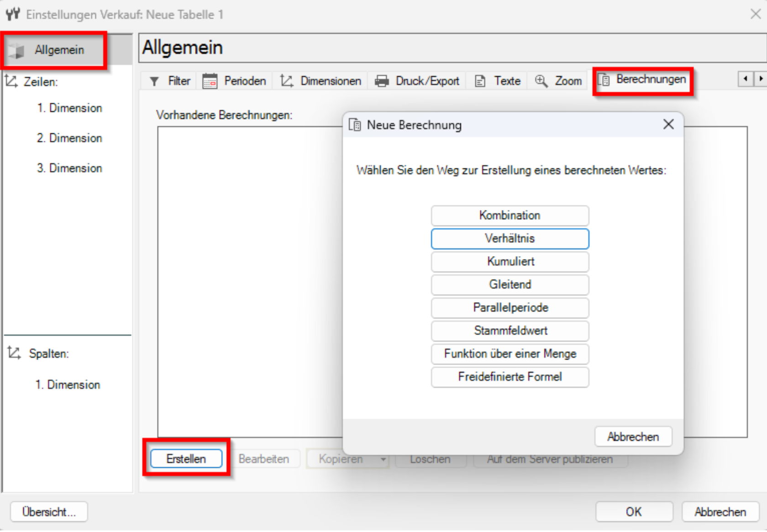The height and width of the screenshot is (532, 767).
Task: Select 1. Dimension under Zeilen
Action: [x=69, y=108]
